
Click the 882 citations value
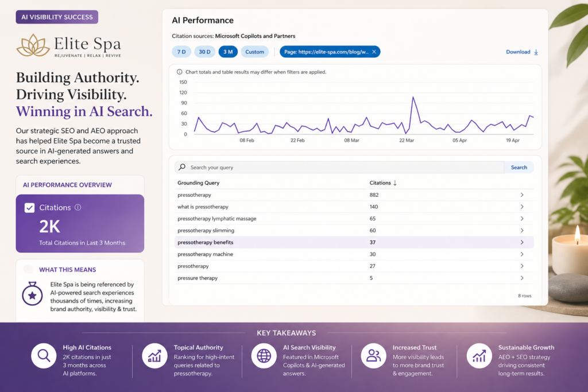pos(374,195)
